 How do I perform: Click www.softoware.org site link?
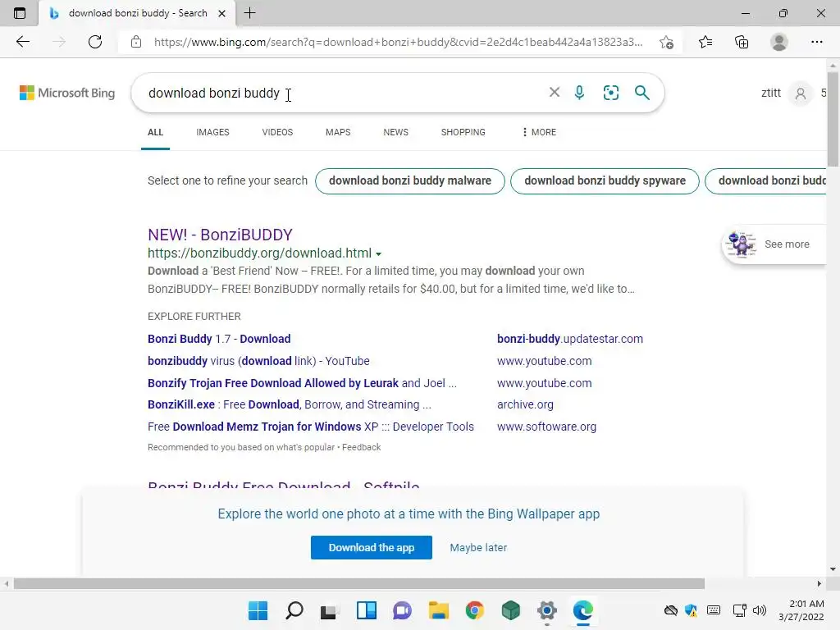tap(546, 427)
